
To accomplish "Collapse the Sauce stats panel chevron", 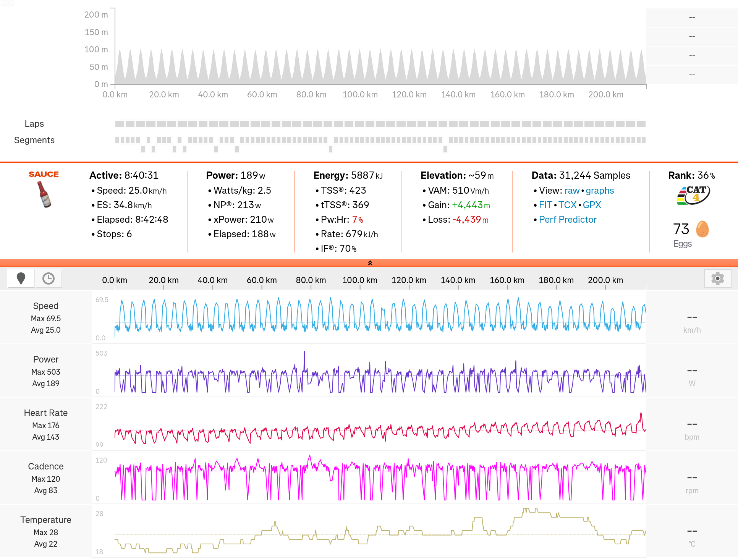I will pos(369,263).
